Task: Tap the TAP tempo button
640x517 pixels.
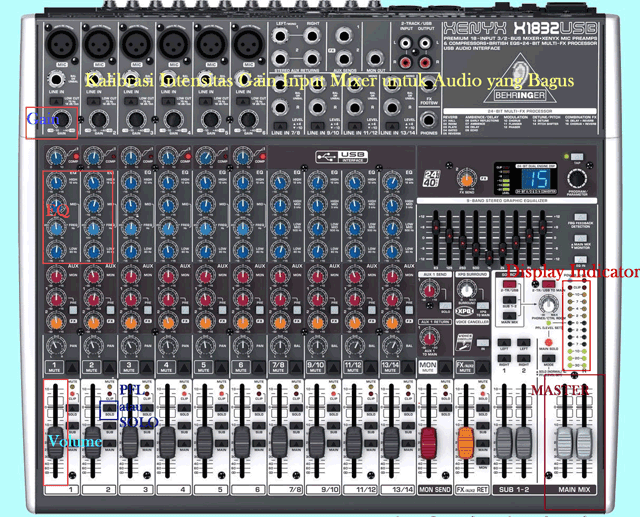Action: click(x=577, y=157)
